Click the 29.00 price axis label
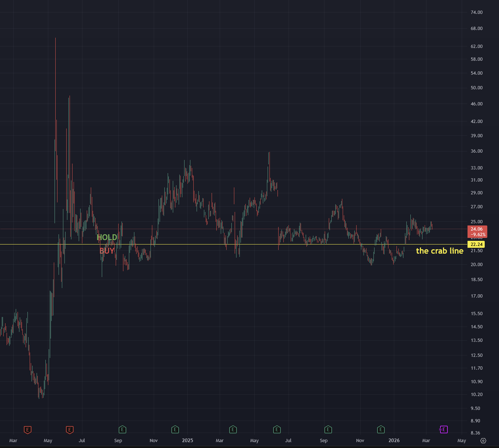This screenshot has width=499, height=448. [x=477, y=193]
